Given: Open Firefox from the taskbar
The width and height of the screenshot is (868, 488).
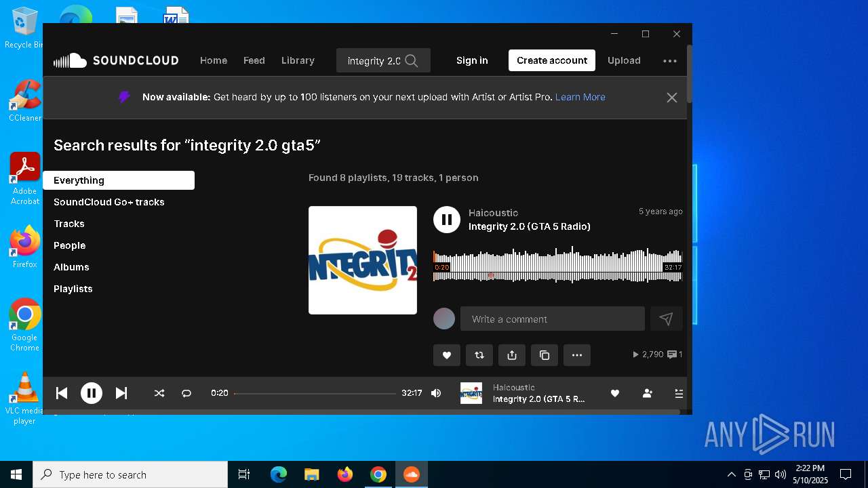Looking at the screenshot, I should (x=345, y=474).
